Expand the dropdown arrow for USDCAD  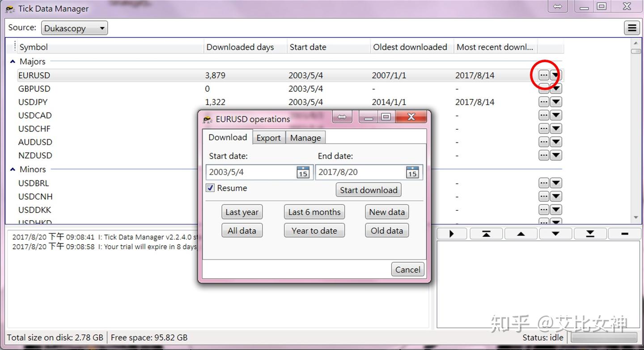click(x=556, y=115)
